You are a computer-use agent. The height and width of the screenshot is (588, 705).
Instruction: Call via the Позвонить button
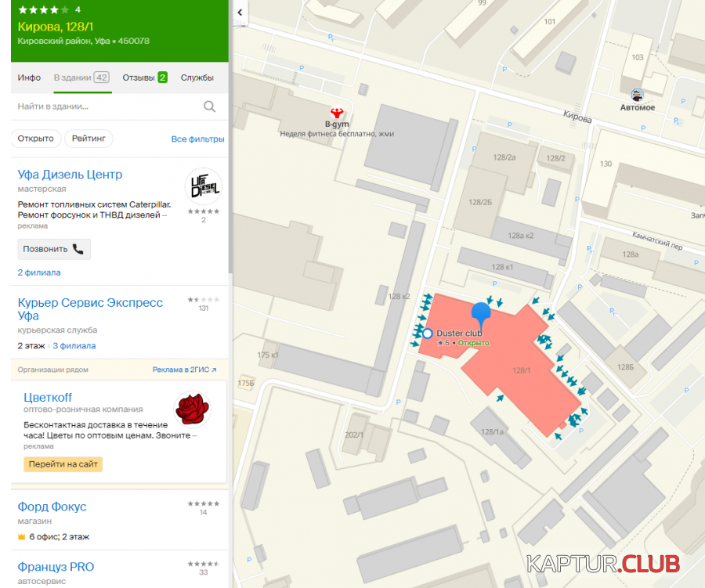[x=54, y=249]
